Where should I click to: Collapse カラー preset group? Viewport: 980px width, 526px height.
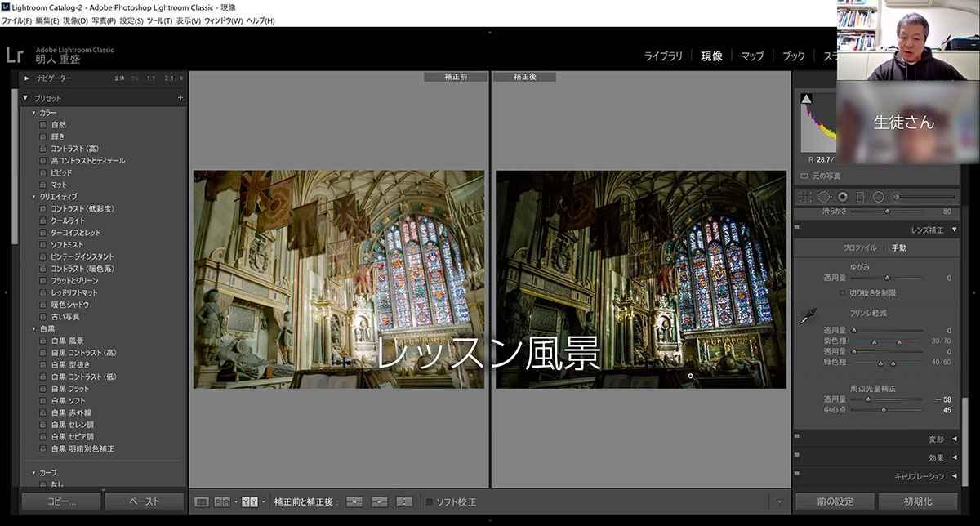click(x=34, y=113)
